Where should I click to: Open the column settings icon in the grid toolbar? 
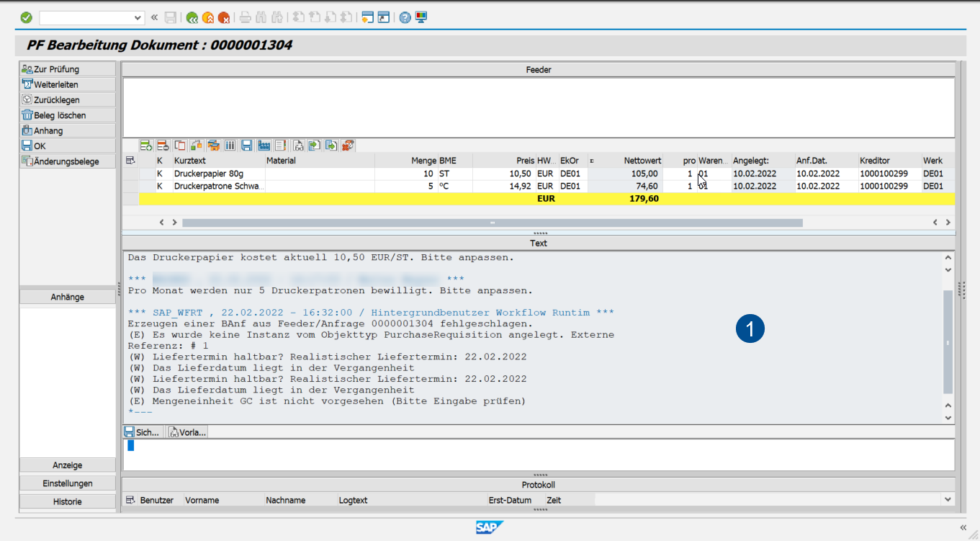pos(230,146)
